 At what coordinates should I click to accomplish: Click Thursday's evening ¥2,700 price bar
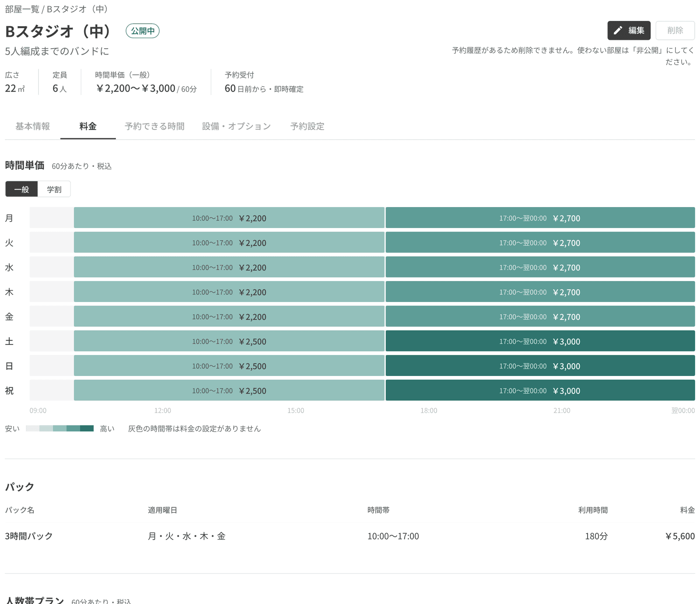540,292
